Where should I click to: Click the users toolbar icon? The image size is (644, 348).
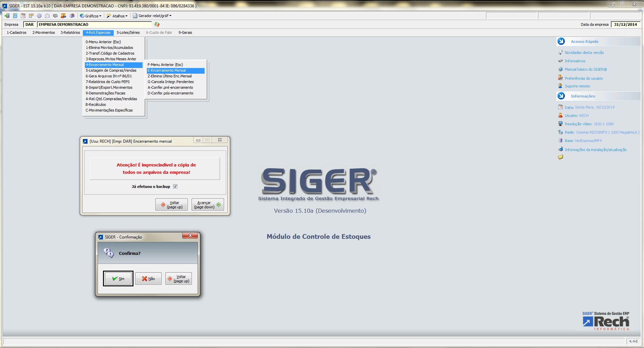click(63, 16)
